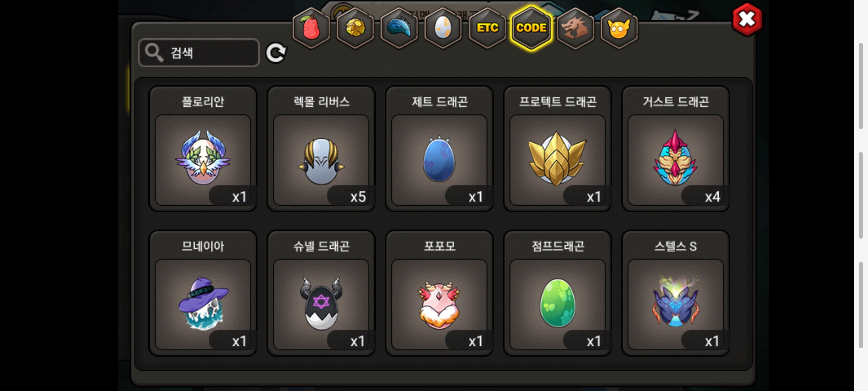Open the red fruit food tab
868x391 pixels.
tap(311, 28)
